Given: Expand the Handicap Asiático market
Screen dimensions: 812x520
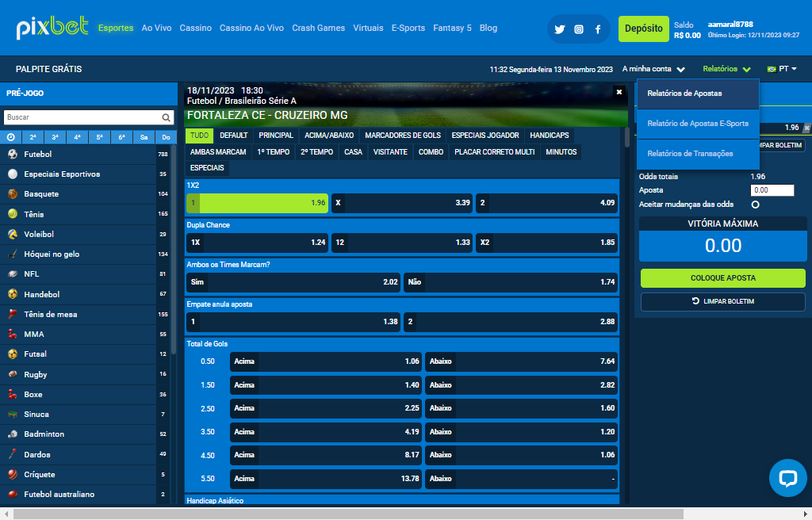Looking at the screenshot, I should click(x=402, y=500).
